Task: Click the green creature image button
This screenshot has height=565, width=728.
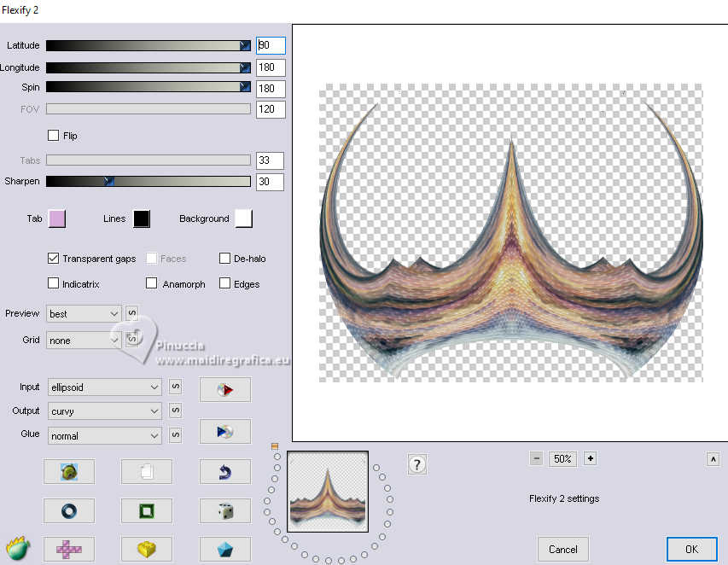Action: coord(69,472)
